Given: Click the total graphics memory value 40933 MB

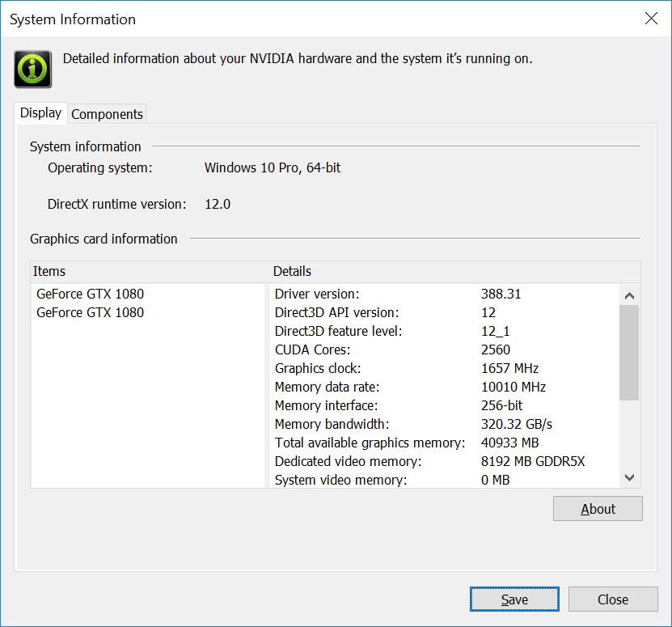Looking at the screenshot, I should [x=509, y=443].
